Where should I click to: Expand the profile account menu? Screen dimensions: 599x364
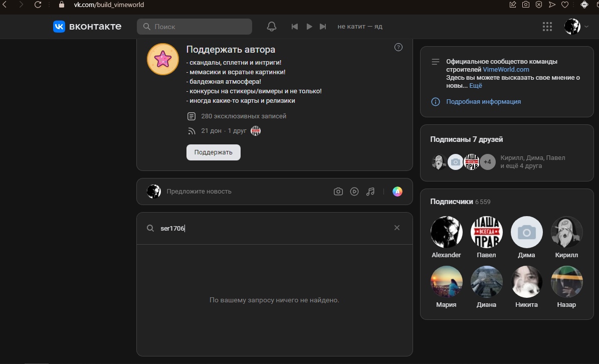(x=576, y=27)
